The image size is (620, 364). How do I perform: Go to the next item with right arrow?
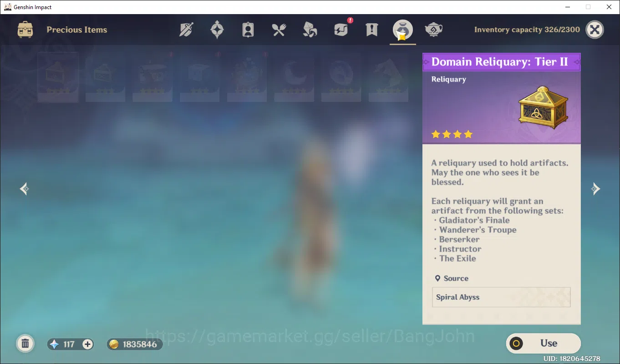(x=595, y=189)
